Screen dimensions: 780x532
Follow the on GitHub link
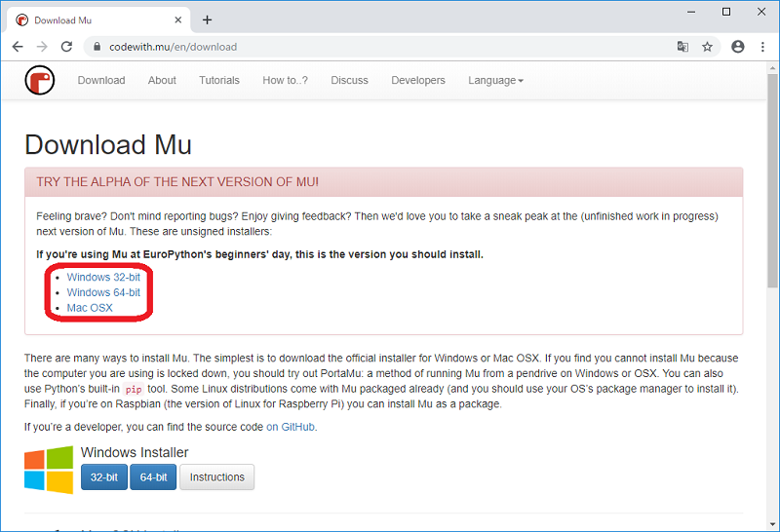tap(291, 427)
